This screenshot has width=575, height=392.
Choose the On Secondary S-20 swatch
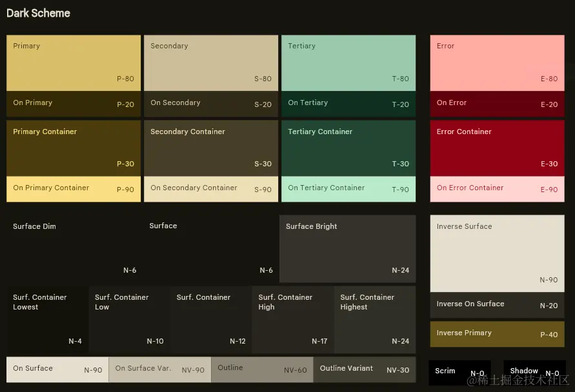pos(211,104)
